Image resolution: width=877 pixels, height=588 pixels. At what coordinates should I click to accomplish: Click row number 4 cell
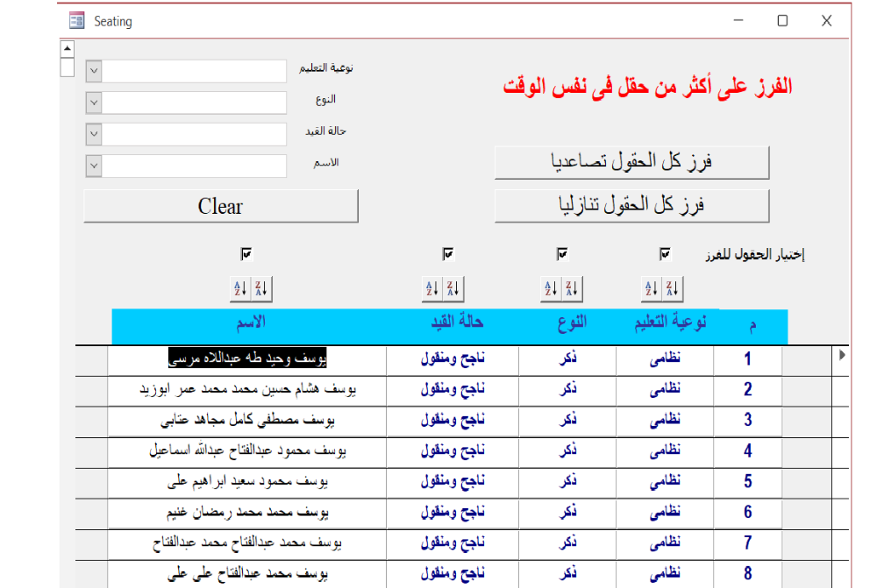[747, 452]
